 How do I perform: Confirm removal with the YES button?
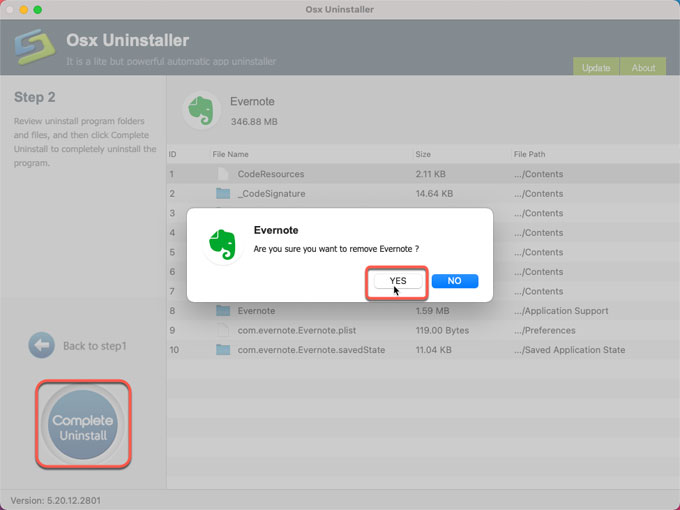398,281
